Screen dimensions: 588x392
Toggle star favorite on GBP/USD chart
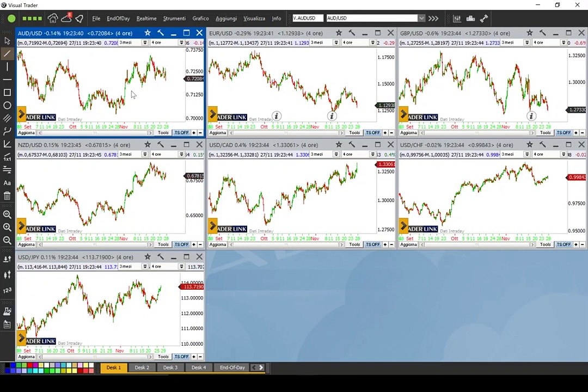pyautogui.click(x=530, y=33)
